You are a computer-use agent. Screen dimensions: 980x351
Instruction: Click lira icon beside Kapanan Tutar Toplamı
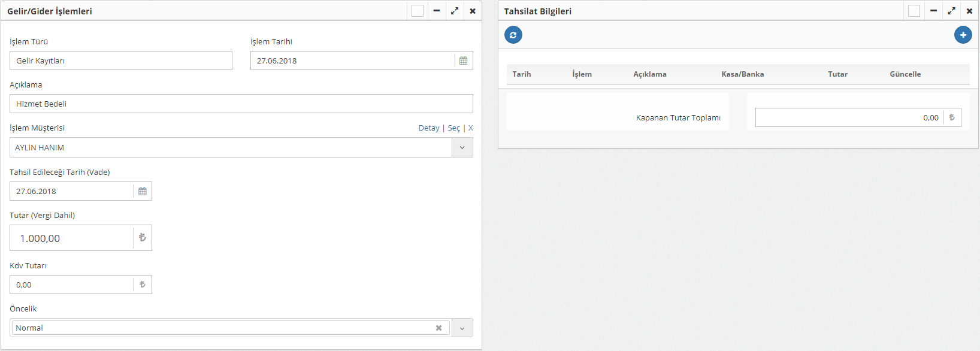coord(952,117)
